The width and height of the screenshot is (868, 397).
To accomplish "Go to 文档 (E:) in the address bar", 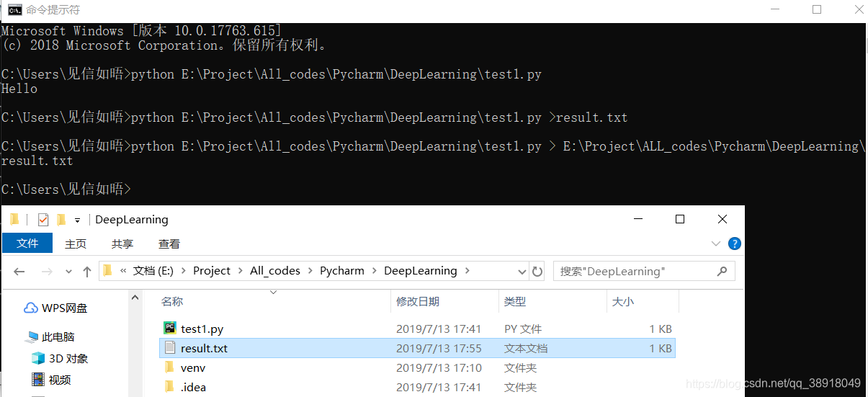I will [x=155, y=271].
